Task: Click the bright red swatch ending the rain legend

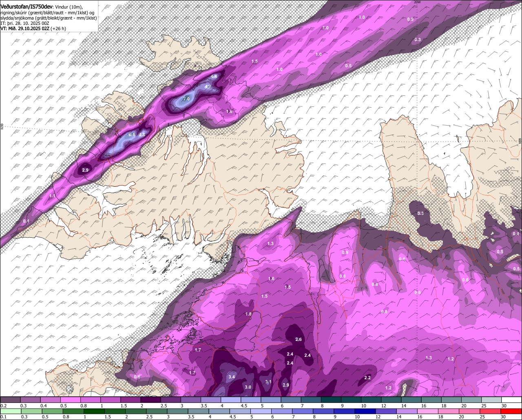Action: (511, 411)
